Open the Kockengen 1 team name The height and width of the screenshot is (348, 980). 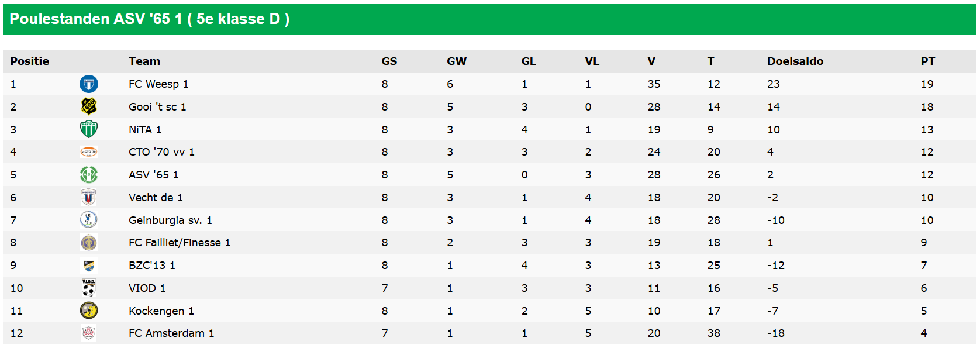click(161, 311)
